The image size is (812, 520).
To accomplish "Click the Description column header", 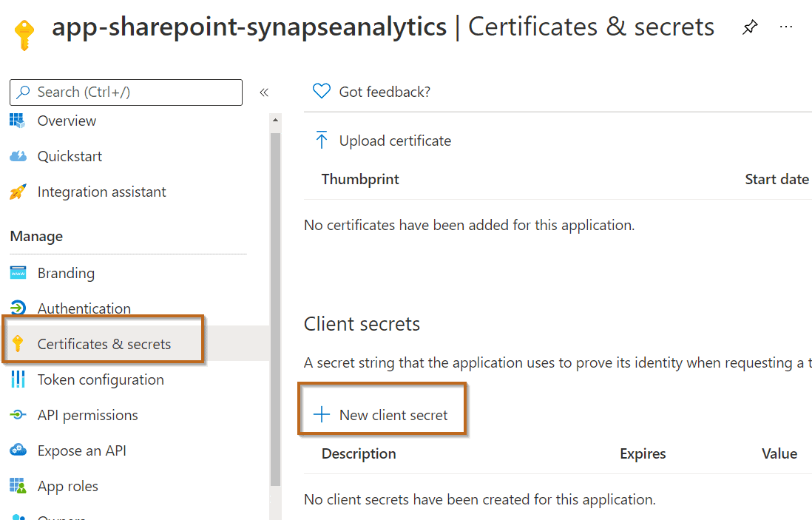I will coord(359,453).
